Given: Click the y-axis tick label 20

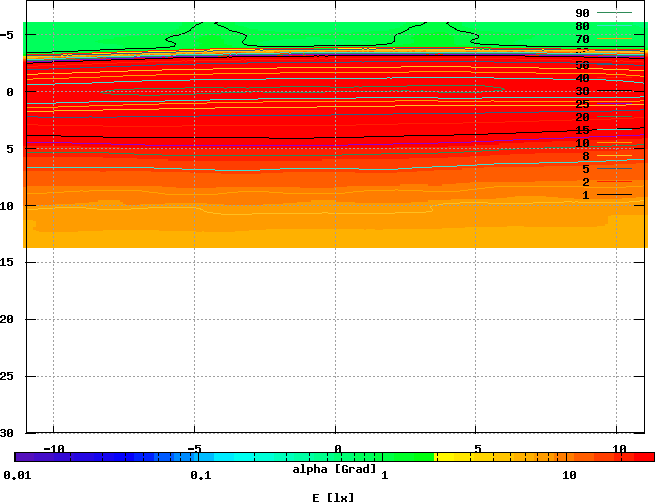Looking at the screenshot, I should click(7, 320).
